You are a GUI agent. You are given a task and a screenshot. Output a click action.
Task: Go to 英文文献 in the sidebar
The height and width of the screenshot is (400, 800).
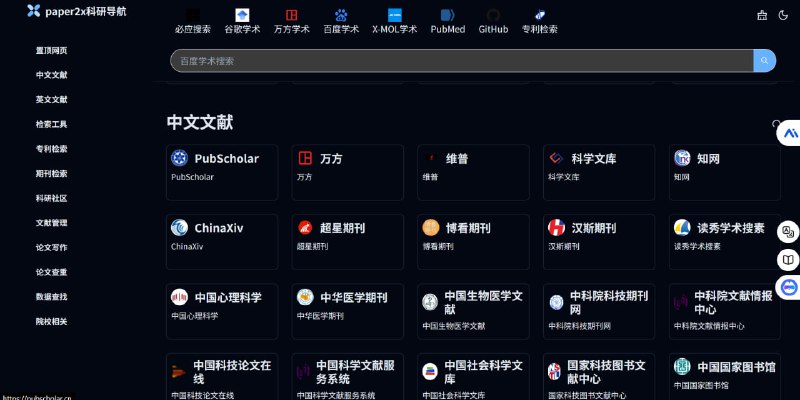pos(52,100)
